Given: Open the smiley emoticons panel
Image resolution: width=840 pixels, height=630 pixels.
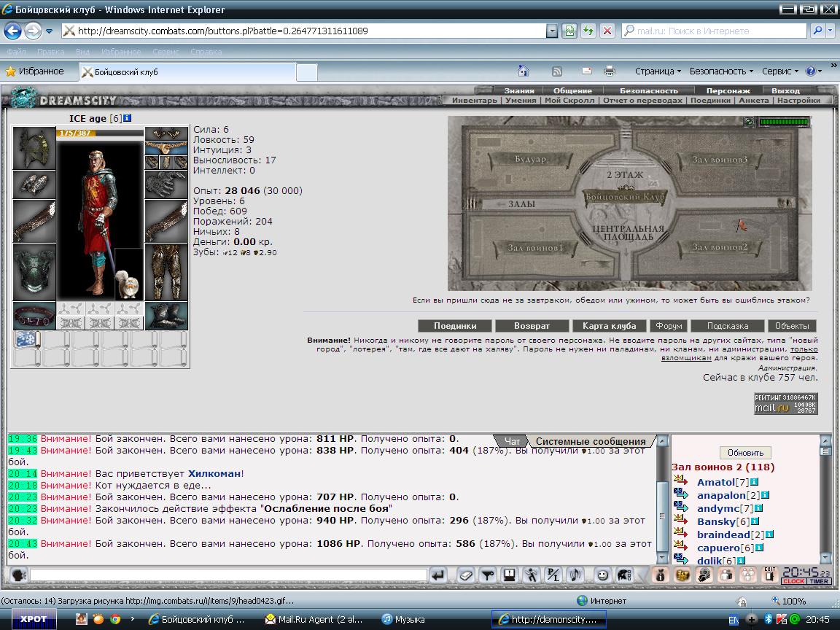Looking at the screenshot, I should click(603, 575).
